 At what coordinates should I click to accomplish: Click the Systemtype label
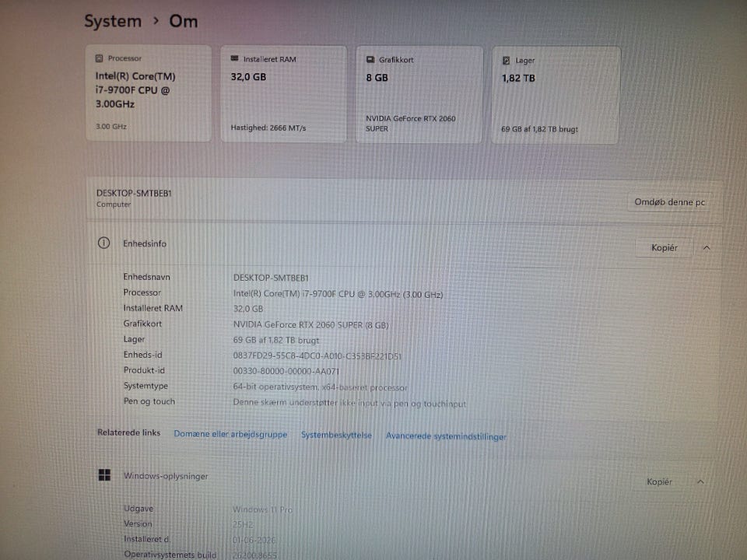(146, 386)
